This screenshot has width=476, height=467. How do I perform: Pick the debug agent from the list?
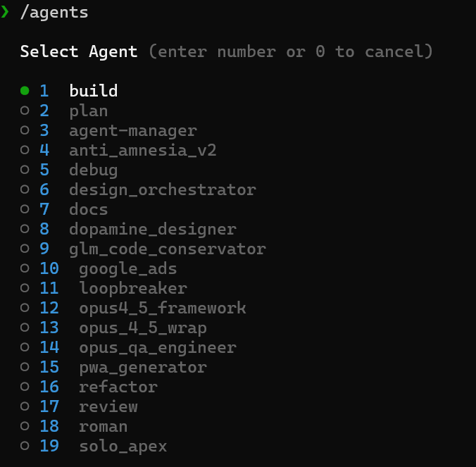[93, 170]
